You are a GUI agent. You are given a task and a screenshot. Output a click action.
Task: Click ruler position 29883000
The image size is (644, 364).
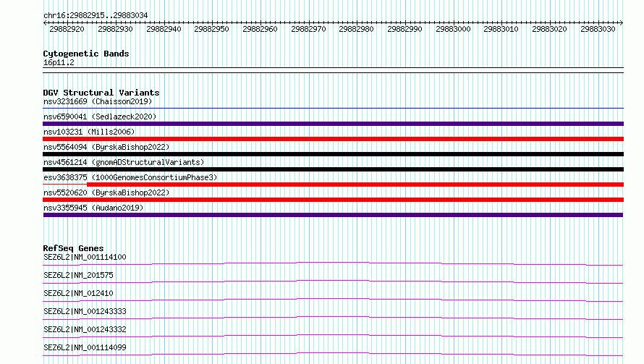click(x=453, y=29)
